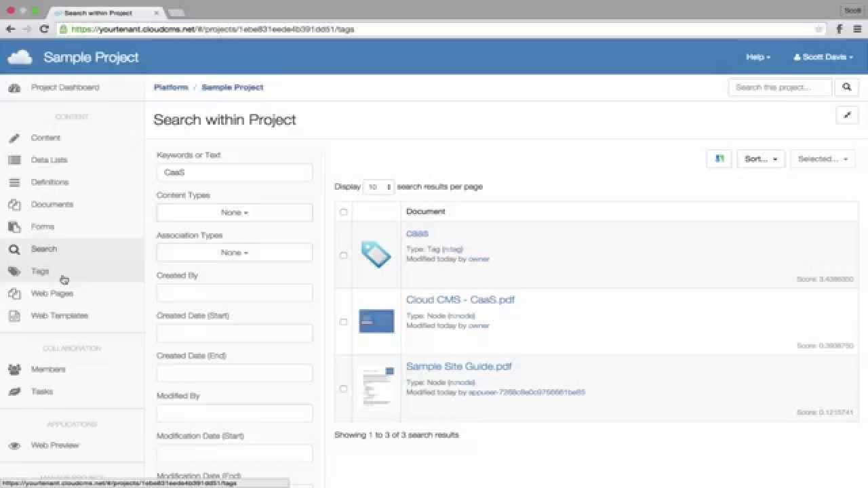This screenshot has width=868, height=488.
Task: Click the Sample Project breadcrumb link
Action: point(233,87)
